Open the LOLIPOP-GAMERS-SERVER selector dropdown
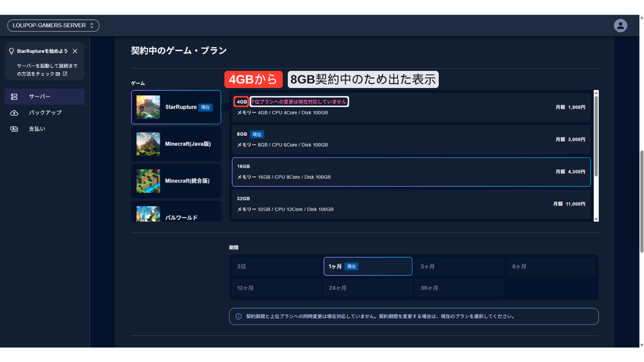 (53, 25)
